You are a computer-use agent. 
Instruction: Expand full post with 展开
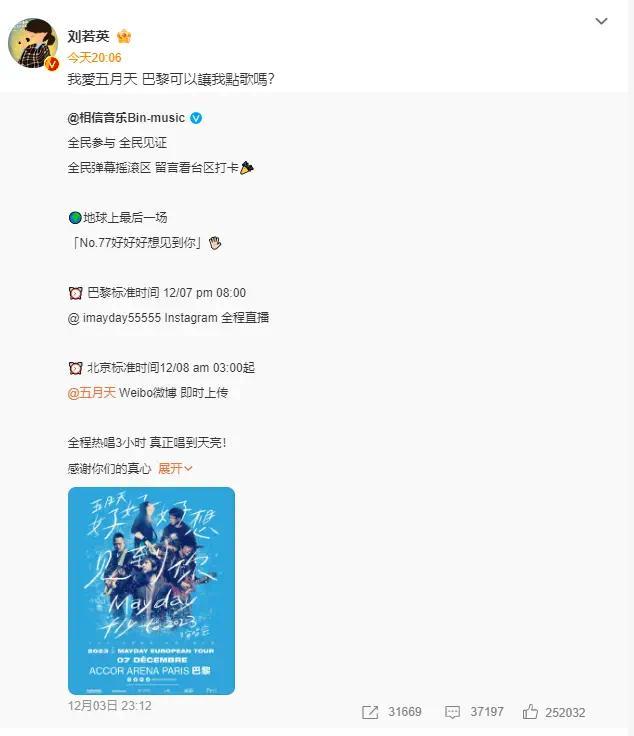[x=170, y=468]
